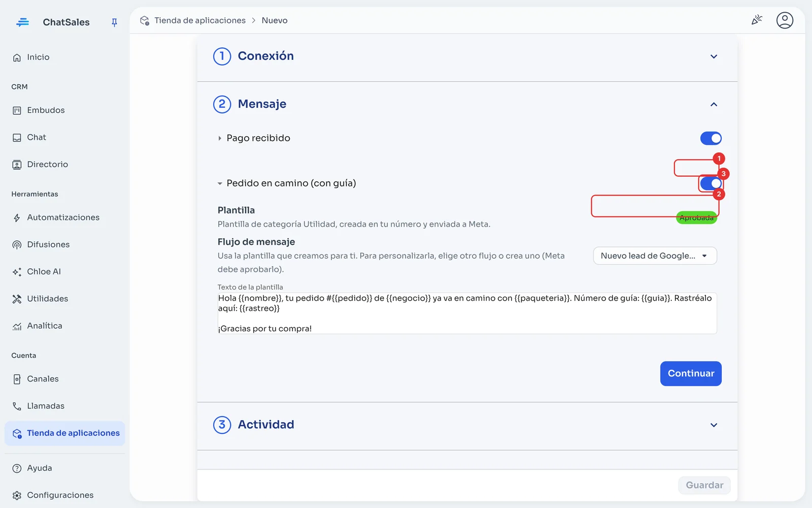Click the Directorio contacts icon

17,165
